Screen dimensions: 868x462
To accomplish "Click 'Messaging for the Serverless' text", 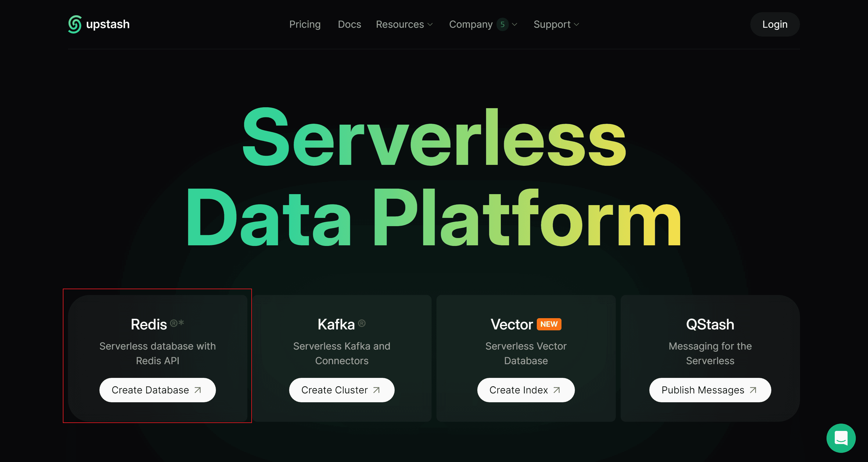I will [710, 353].
